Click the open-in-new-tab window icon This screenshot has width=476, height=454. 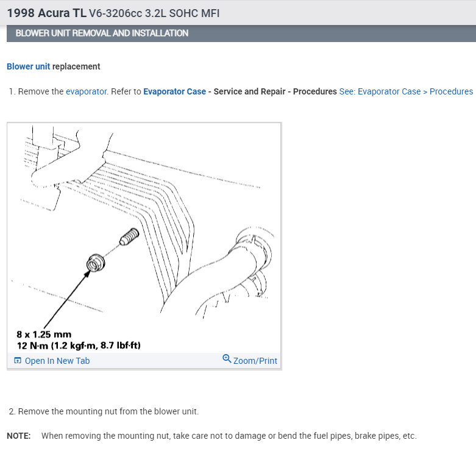[18, 361]
